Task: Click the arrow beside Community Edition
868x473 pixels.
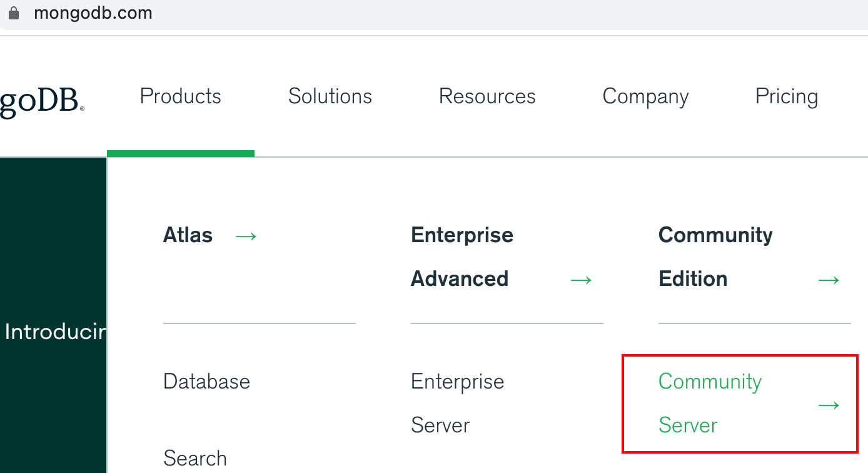Action: click(x=829, y=280)
